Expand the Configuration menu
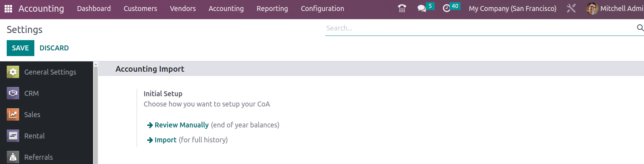 pos(323,9)
